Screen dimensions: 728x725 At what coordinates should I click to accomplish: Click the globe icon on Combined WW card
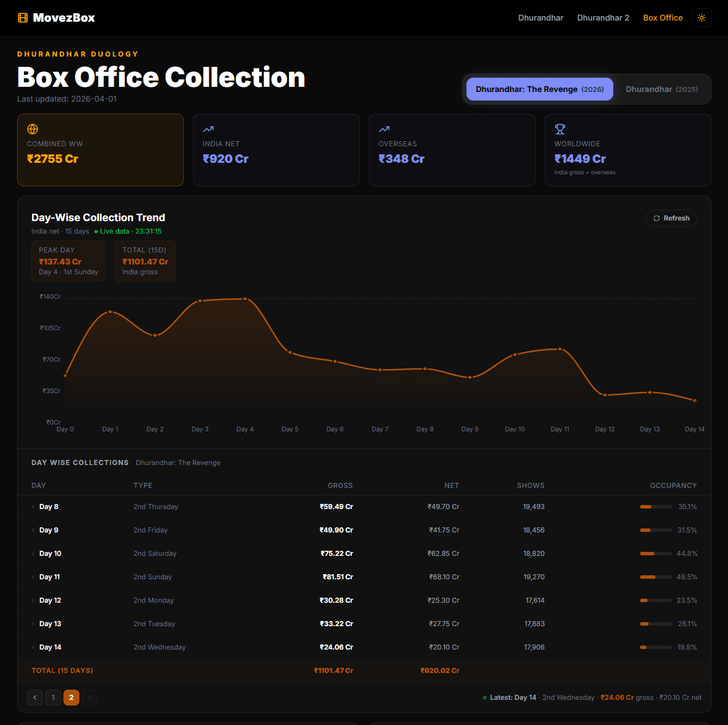point(33,129)
